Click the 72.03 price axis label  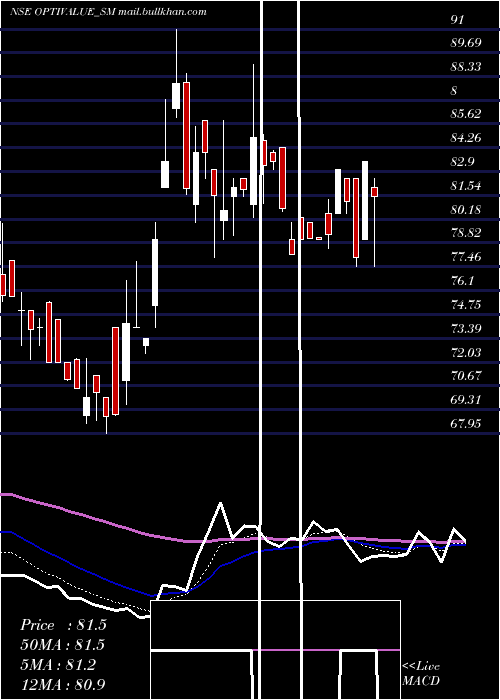point(466,353)
